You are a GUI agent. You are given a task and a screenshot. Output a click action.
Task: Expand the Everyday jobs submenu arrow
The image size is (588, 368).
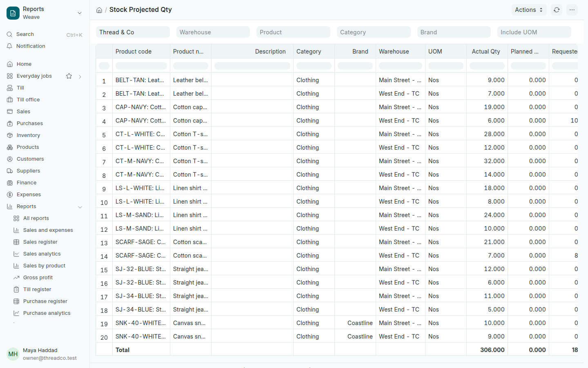[80, 76]
